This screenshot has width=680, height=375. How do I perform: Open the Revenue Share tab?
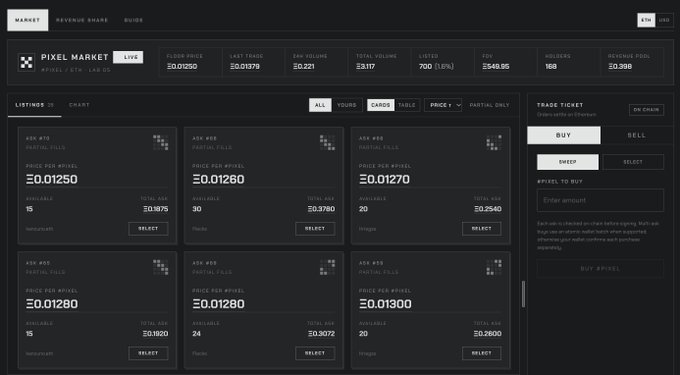click(82, 20)
